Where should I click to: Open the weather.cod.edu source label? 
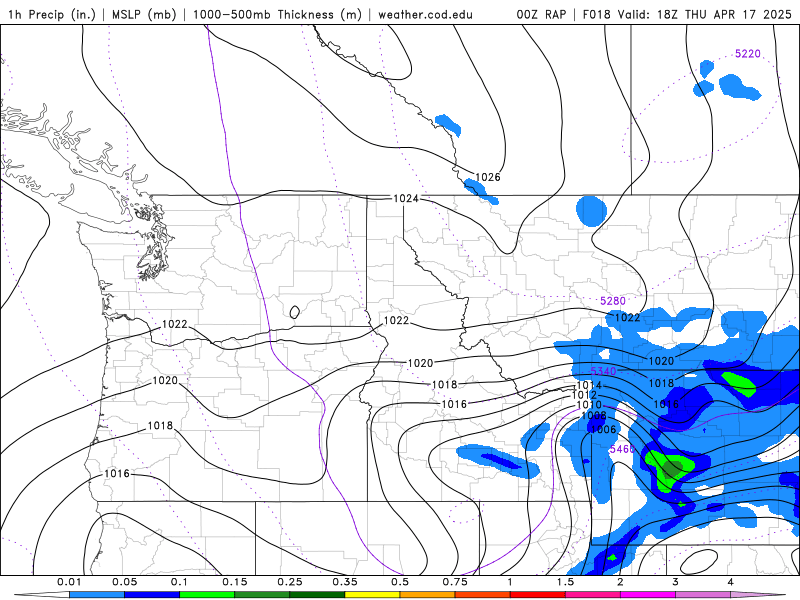click(425, 14)
